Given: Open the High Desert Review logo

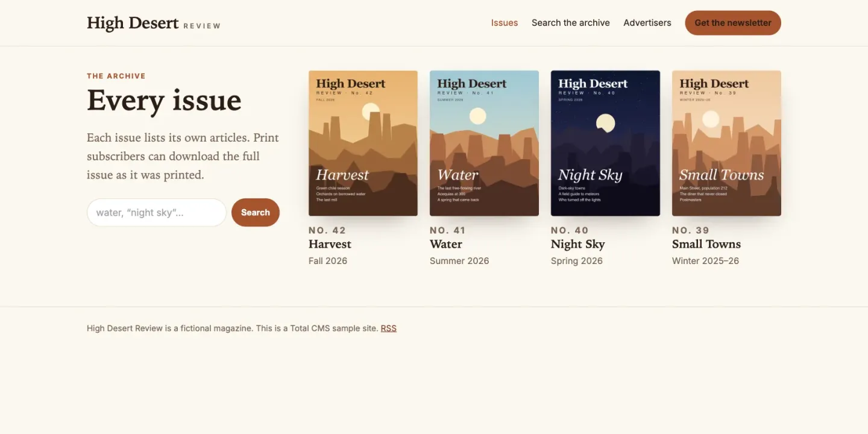Looking at the screenshot, I should (x=154, y=24).
